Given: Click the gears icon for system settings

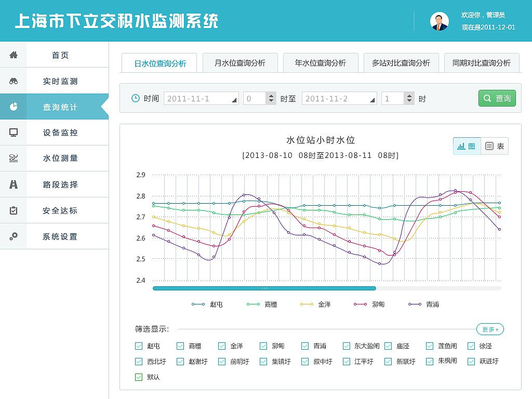Looking at the screenshot, I should pyautogui.click(x=13, y=236).
